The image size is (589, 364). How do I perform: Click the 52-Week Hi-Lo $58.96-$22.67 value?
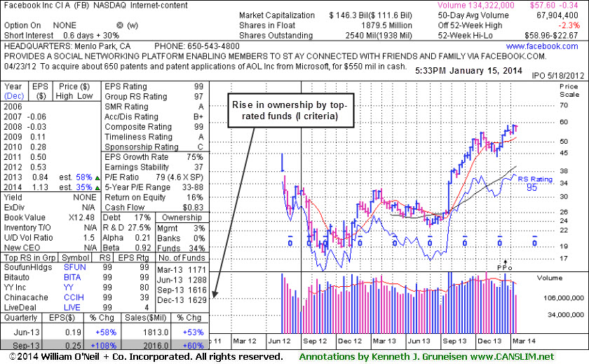click(551, 36)
